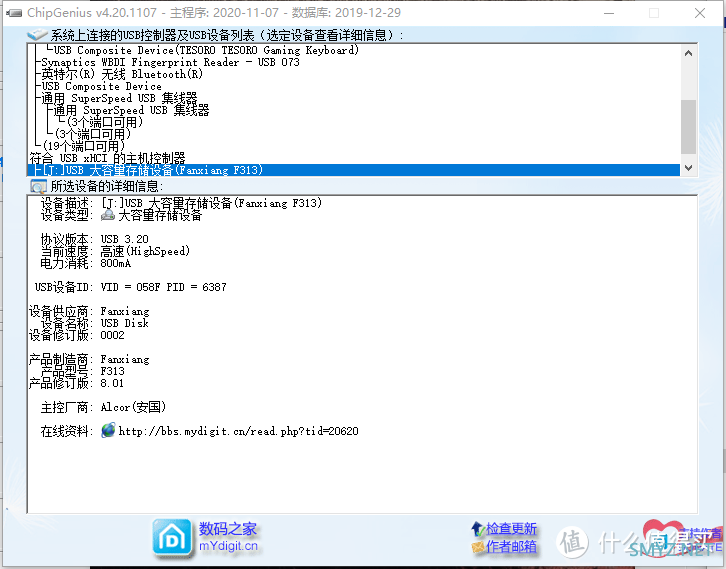This screenshot has height=569, width=726.
Task: Click device list scroll down arrow
Action: [688, 168]
